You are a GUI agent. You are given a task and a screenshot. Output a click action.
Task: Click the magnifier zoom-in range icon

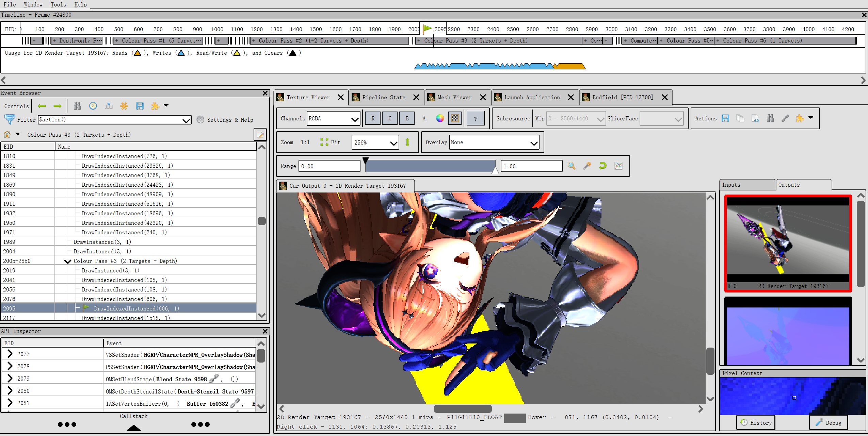pyautogui.click(x=572, y=166)
